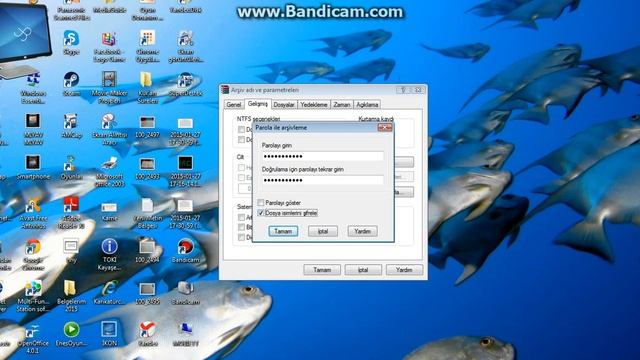Select the 100_2493 image file
This screenshot has height=360, width=640.
coord(147,168)
